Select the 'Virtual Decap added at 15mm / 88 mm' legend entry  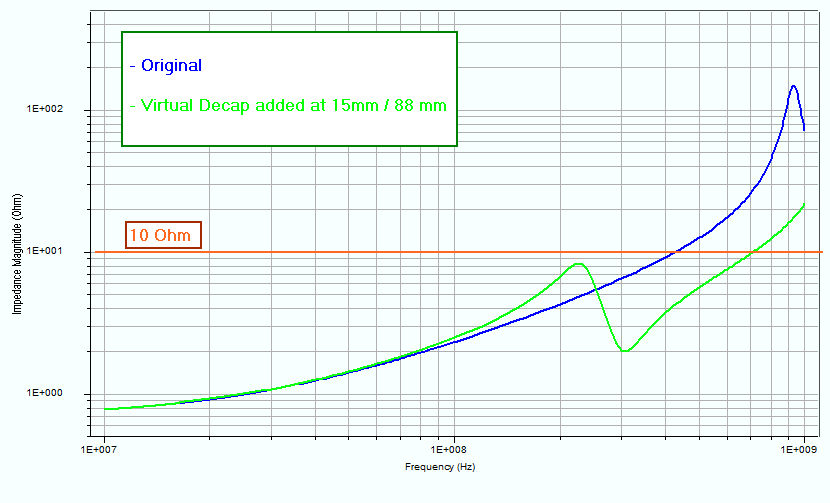(x=288, y=105)
